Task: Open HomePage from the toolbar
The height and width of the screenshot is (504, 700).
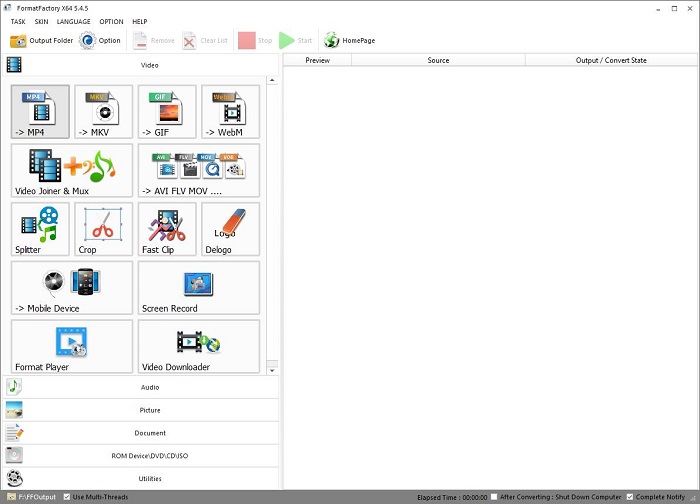Action: tap(350, 41)
